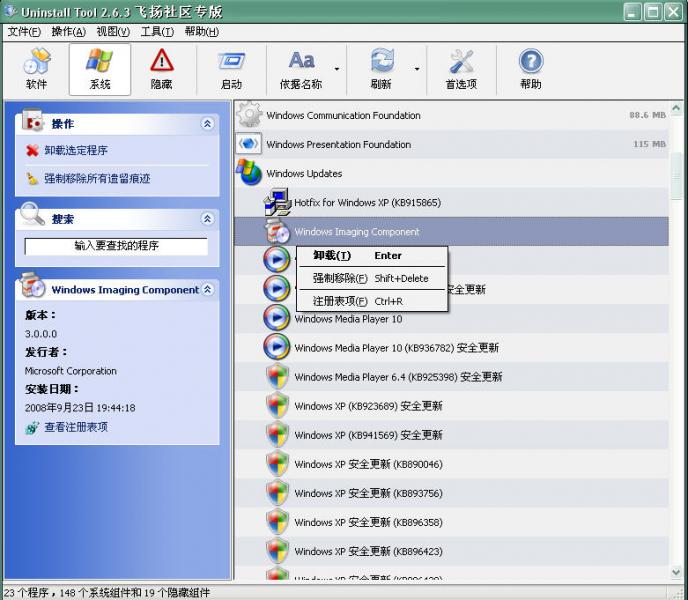Click the 115 MB size value

649,144
